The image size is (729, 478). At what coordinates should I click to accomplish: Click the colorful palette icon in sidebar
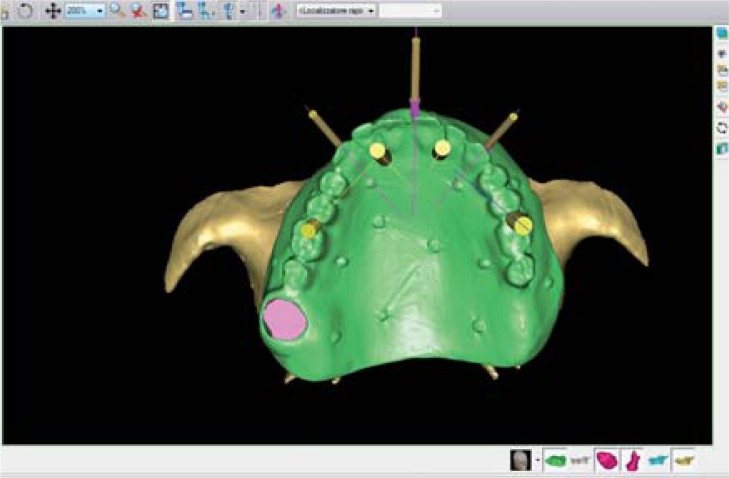pyautogui.click(x=721, y=107)
